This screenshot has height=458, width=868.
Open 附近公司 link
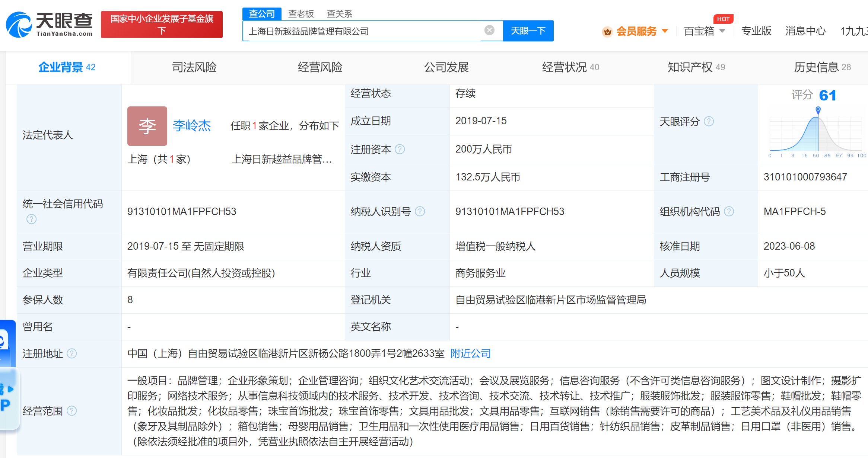click(x=471, y=353)
